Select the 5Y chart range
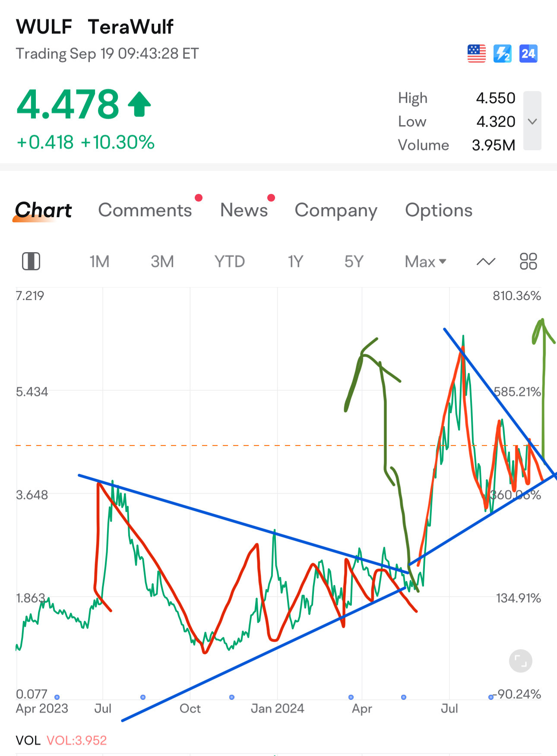 coord(354,262)
